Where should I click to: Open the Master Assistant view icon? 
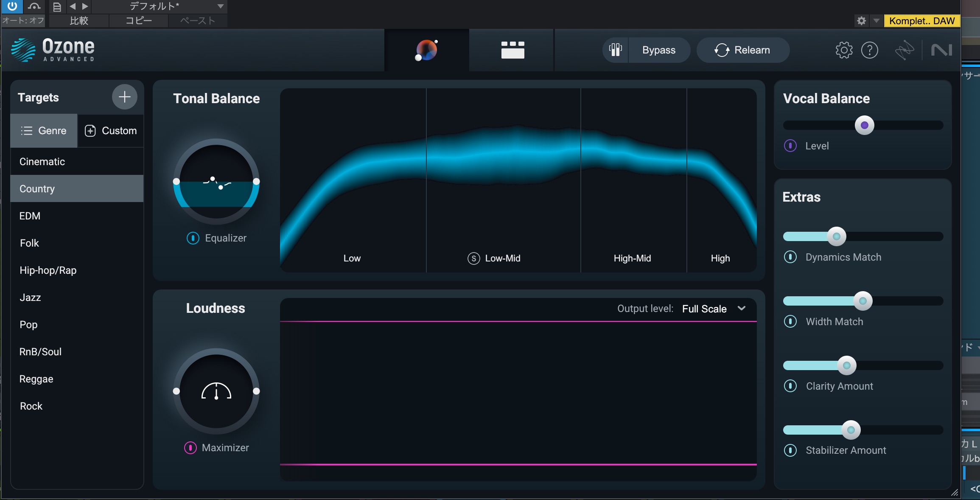point(426,50)
